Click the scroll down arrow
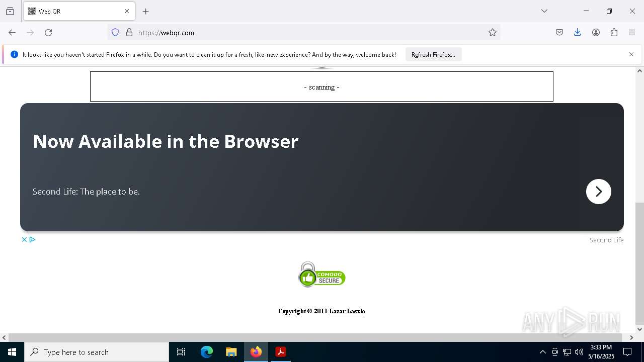Image resolution: width=644 pixels, height=362 pixels. pos(639,329)
